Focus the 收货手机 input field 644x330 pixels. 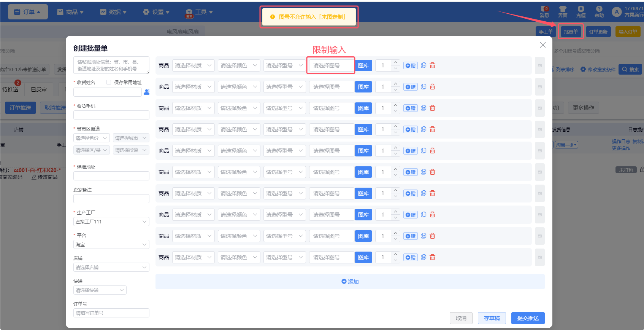pyautogui.click(x=111, y=115)
